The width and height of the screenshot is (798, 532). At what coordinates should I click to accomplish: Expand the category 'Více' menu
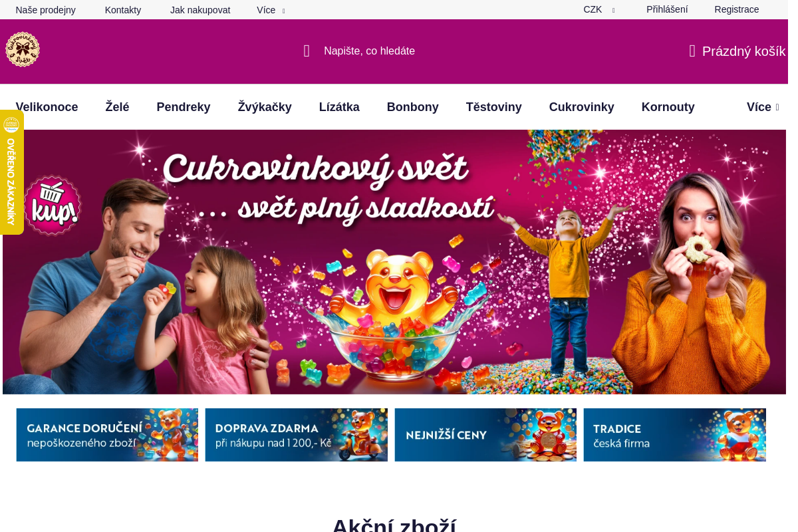[x=763, y=107]
